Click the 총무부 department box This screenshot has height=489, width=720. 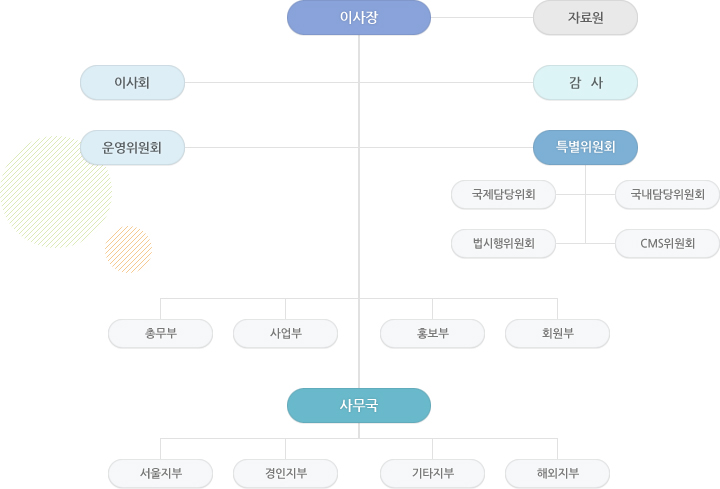(x=160, y=333)
